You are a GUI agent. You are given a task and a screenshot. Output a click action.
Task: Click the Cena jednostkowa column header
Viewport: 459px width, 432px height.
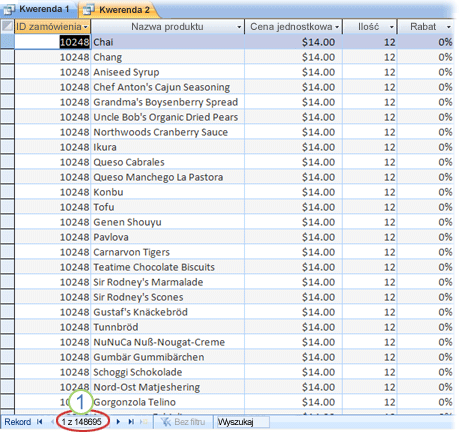(x=293, y=27)
